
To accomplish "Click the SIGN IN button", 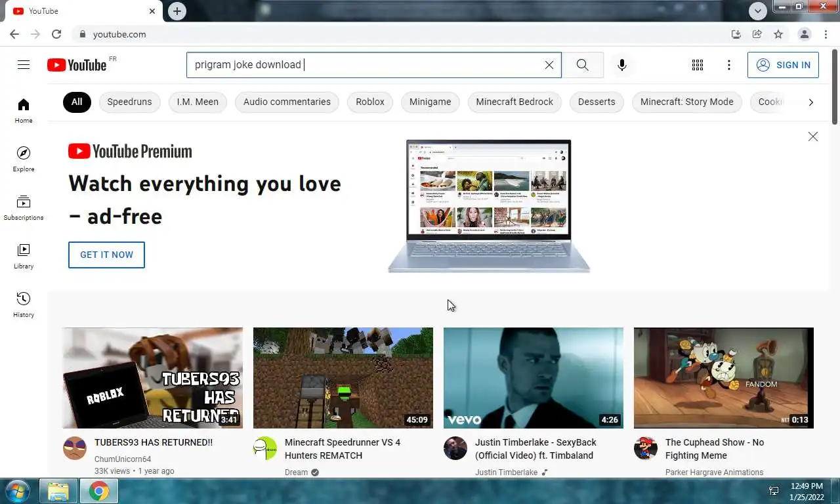I will click(x=783, y=65).
